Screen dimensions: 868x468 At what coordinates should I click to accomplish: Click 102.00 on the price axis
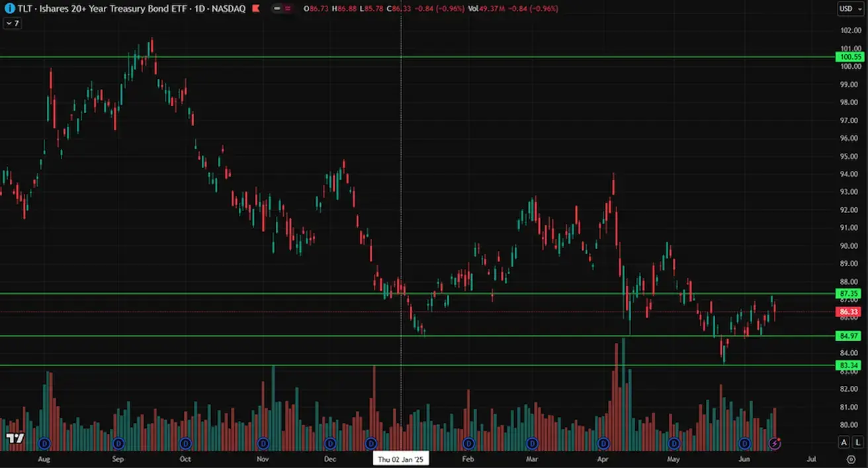tap(850, 30)
